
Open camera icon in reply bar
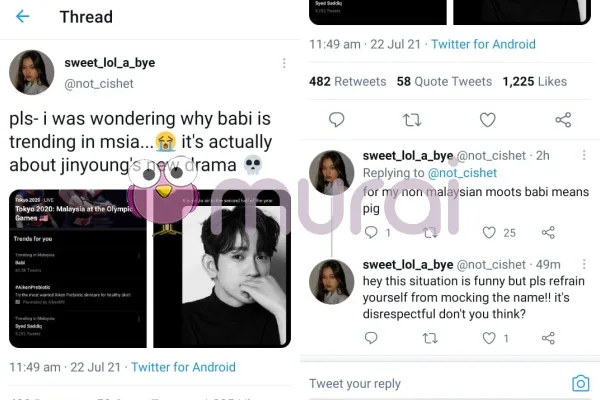(x=580, y=383)
